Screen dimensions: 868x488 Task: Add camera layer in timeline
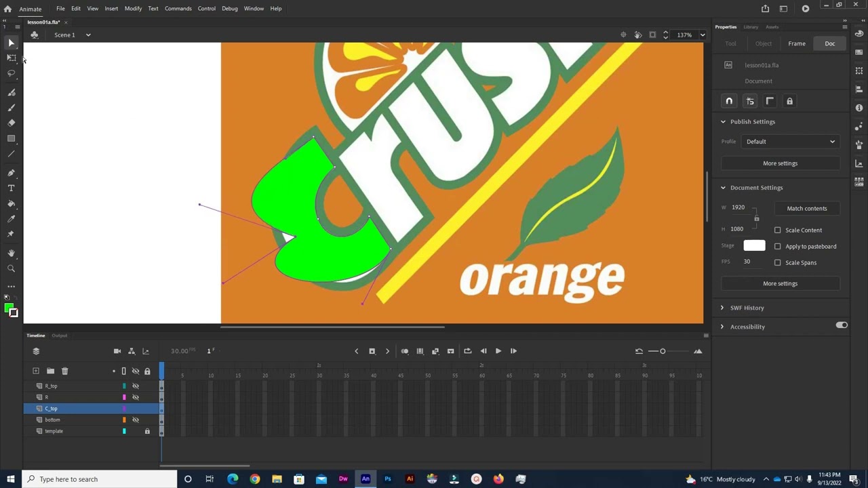[117, 351]
